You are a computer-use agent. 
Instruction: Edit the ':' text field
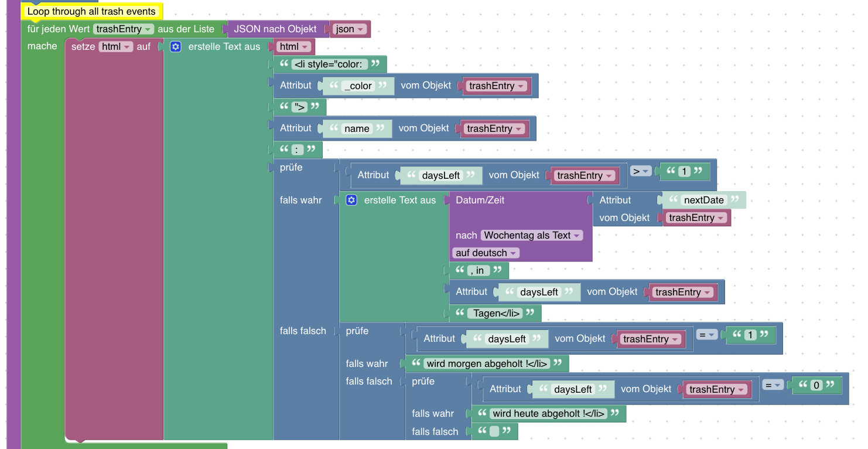point(298,150)
